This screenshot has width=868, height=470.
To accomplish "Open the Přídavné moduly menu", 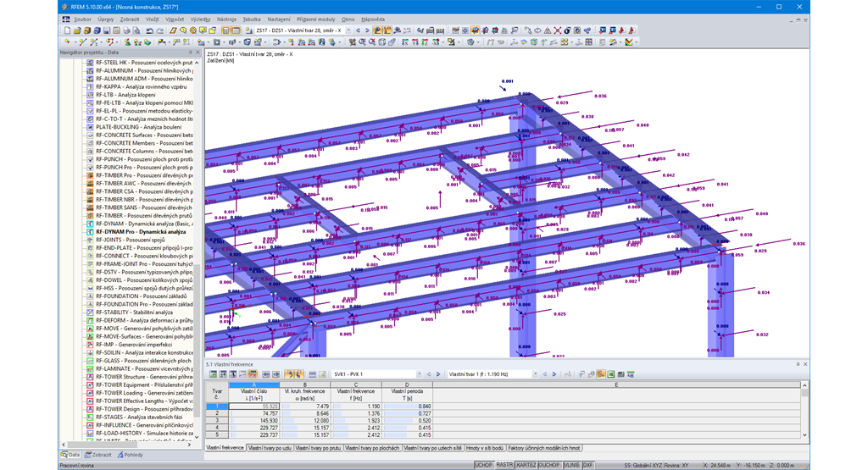I will 315,19.
